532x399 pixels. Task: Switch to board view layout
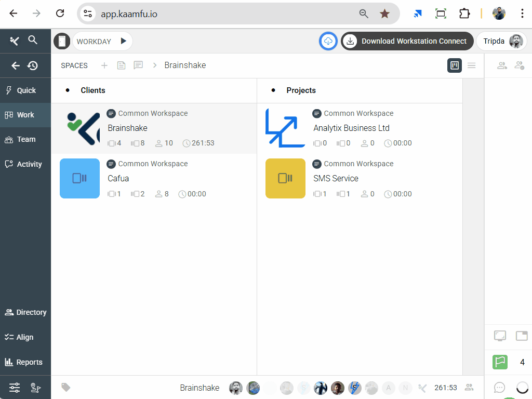point(455,65)
